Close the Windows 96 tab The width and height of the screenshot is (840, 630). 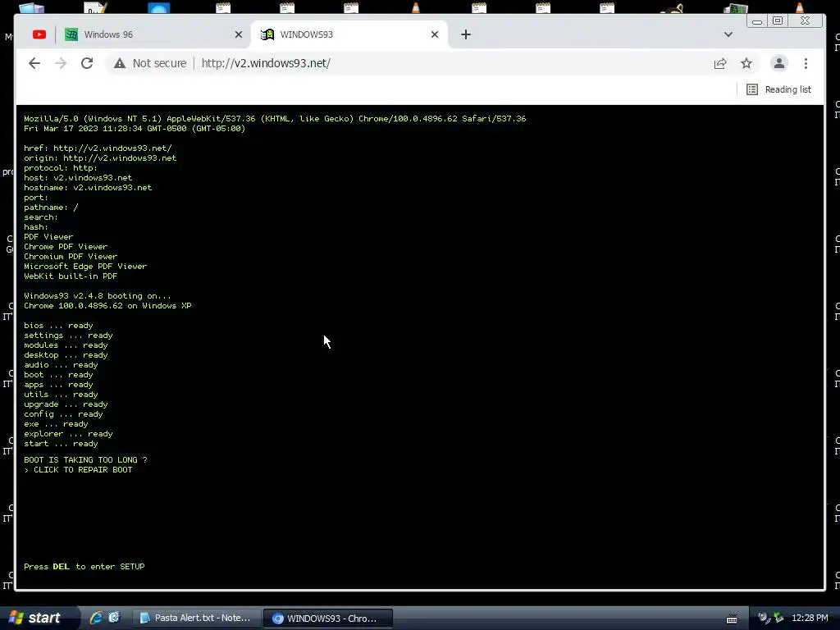[x=239, y=34]
